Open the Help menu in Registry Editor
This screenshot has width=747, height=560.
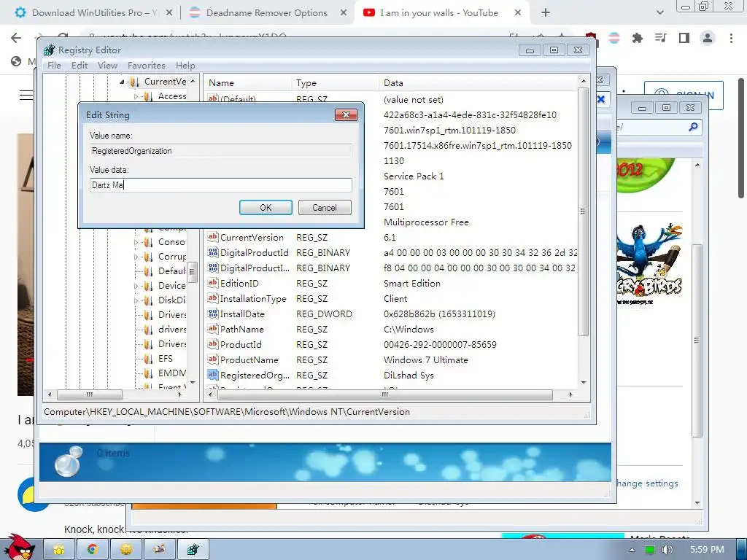185,65
